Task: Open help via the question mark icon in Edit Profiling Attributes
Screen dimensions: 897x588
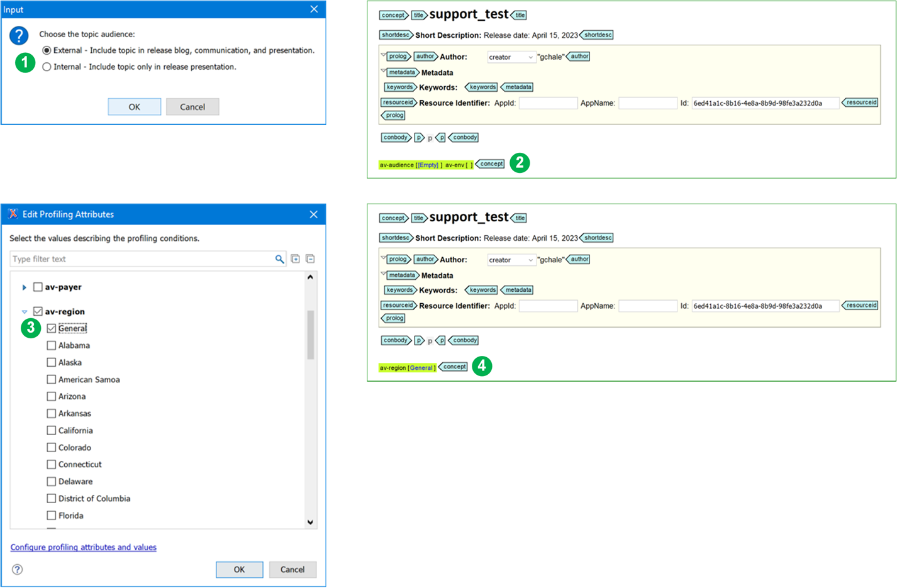Action: (x=18, y=569)
